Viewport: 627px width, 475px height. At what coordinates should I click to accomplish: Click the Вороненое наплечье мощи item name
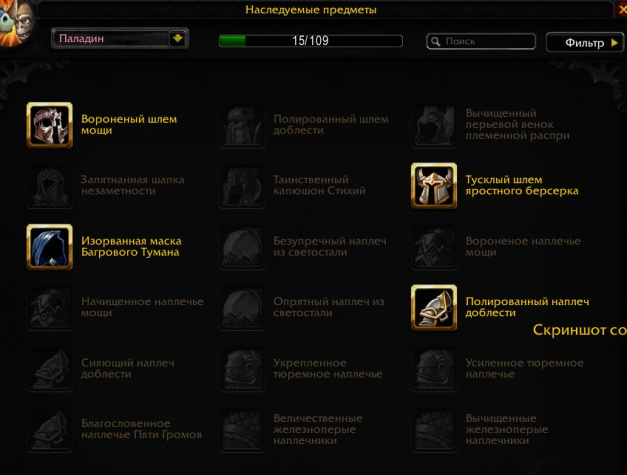pos(523,247)
